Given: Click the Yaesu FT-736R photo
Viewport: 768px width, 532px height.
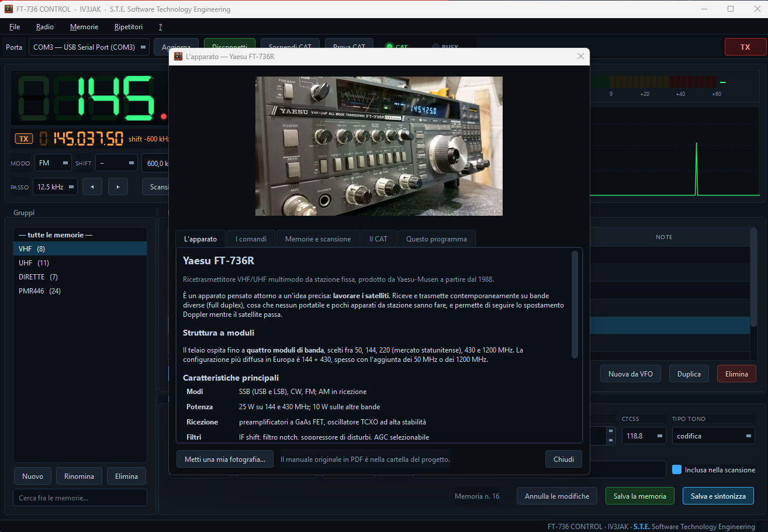Looking at the screenshot, I should (379, 146).
